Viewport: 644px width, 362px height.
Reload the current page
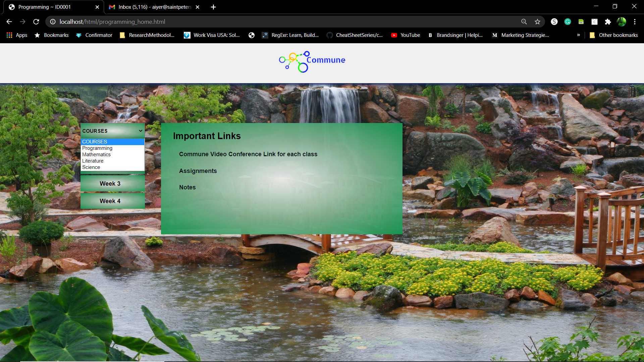(36, 22)
